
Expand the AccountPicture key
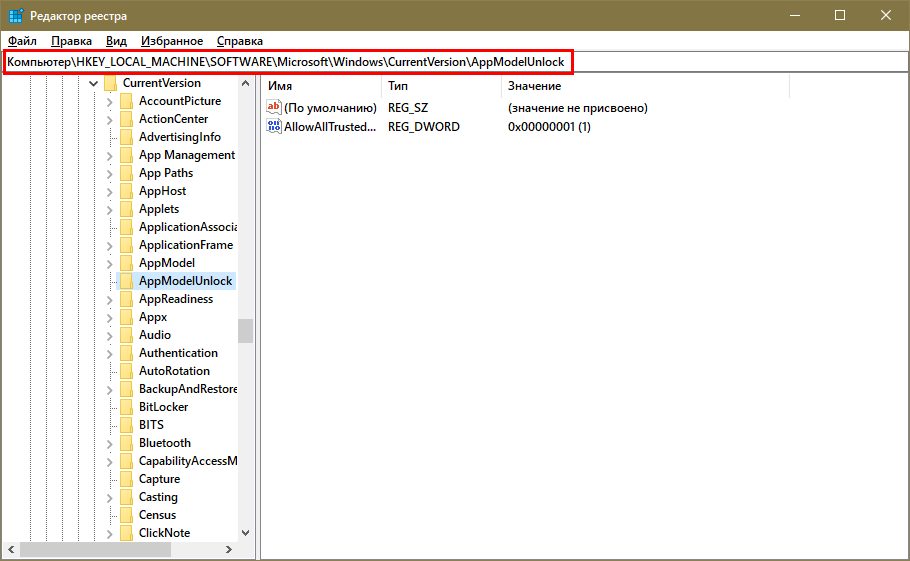coord(110,101)
